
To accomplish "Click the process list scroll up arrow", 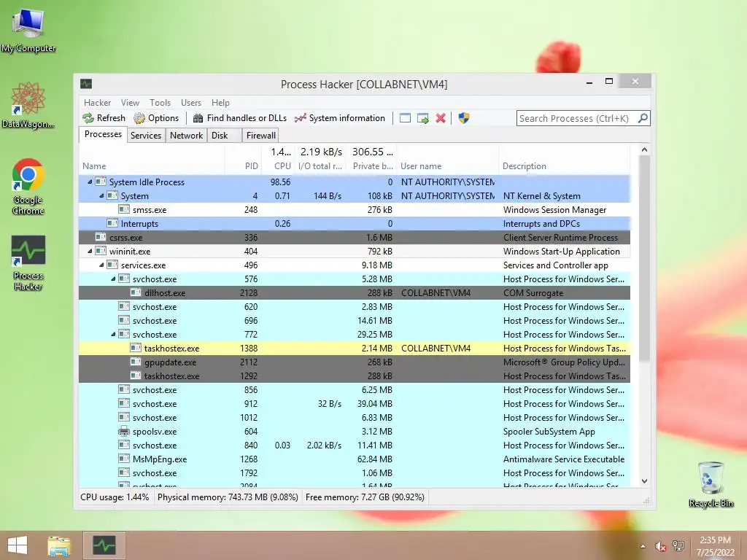I will point(645,149).
